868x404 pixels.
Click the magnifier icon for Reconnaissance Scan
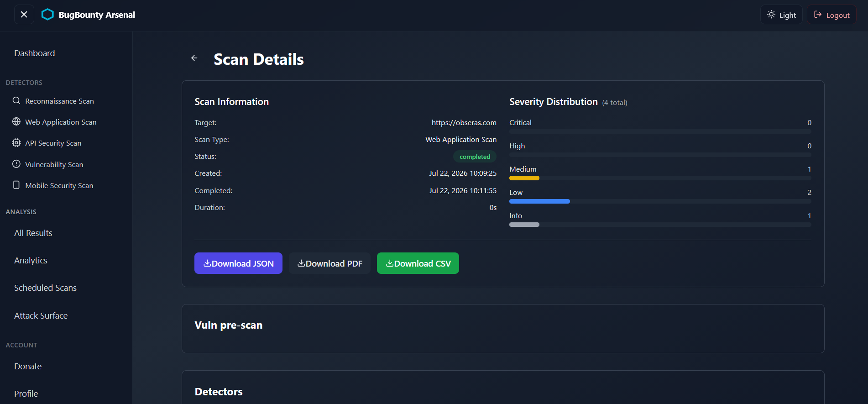[16, 100]
